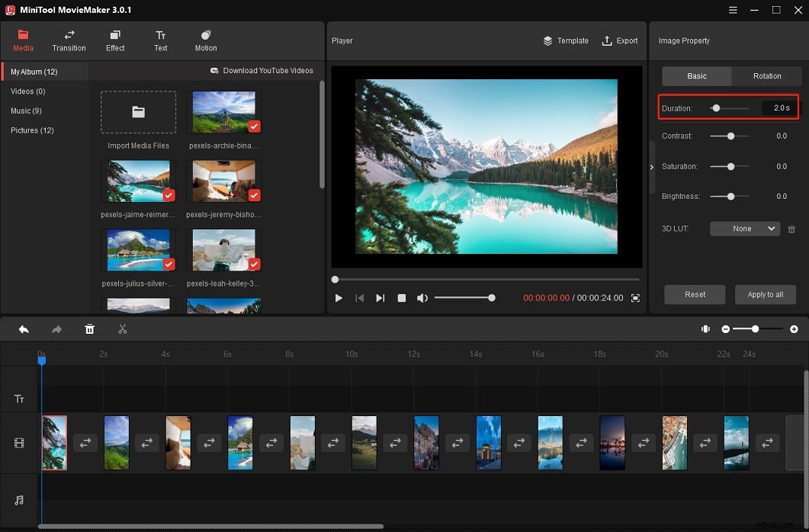Select the Motion tab icon

(x=205, y=36)
